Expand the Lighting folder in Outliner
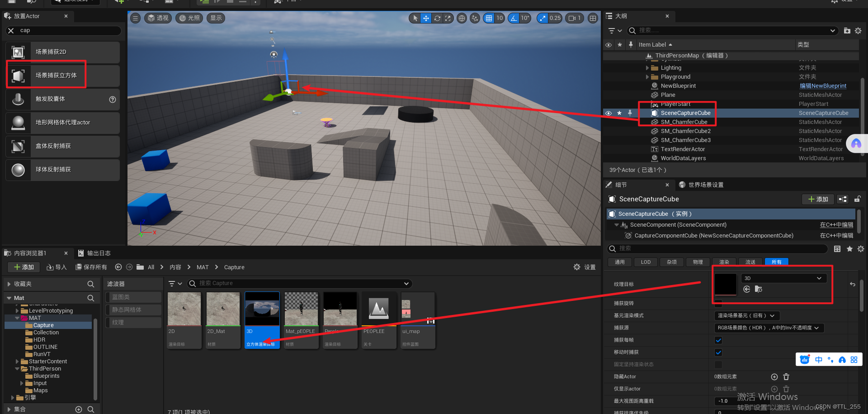868x414 pixels. [647, 68]
